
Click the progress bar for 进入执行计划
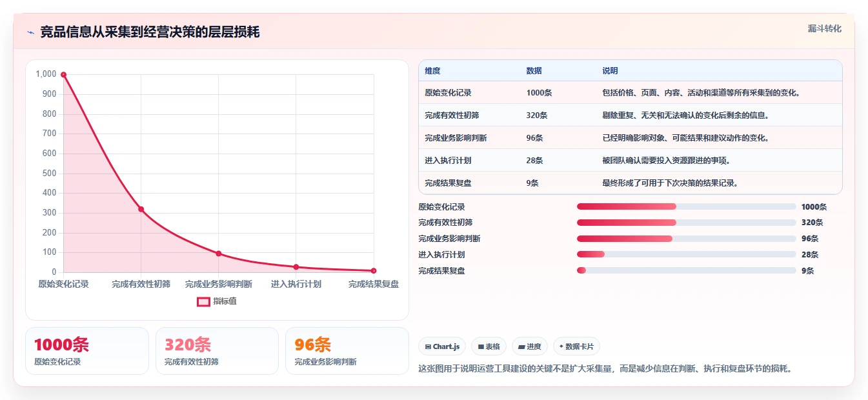[686, 254]
